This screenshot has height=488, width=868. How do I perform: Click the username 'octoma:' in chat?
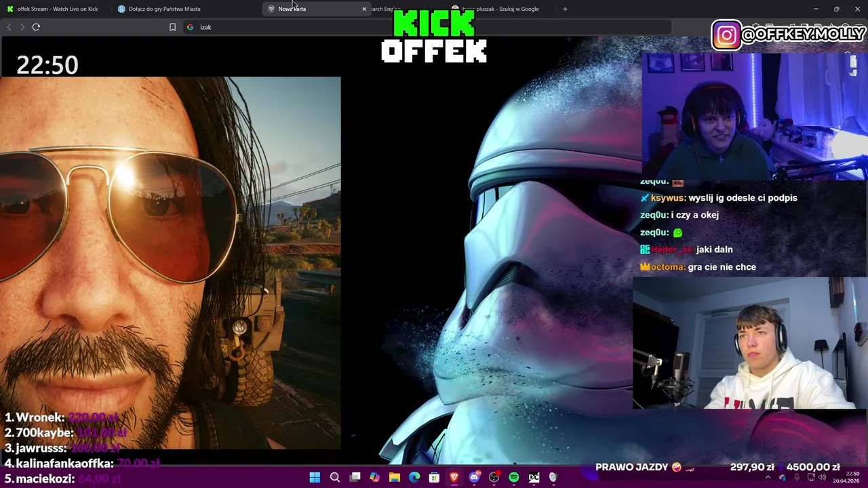coord(668,267)
